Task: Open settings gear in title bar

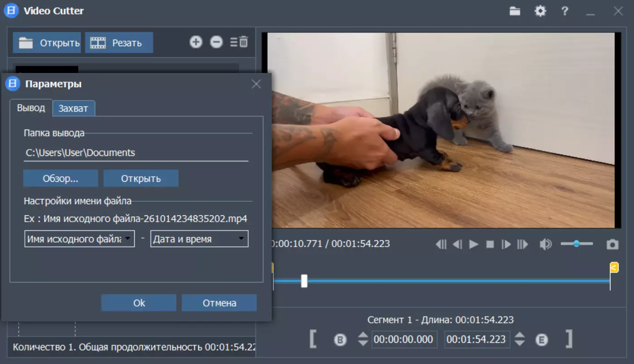Action: [x=540, y=11]
